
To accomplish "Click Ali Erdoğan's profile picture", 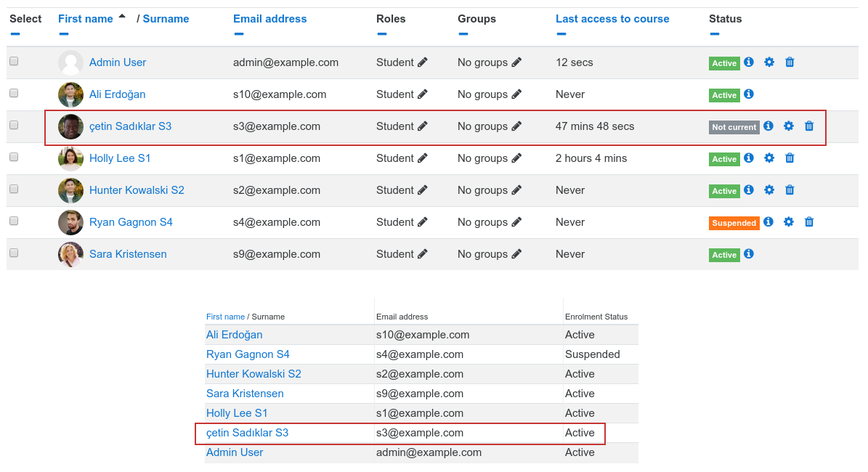I will pyautogui.click(x=71, y=94).
